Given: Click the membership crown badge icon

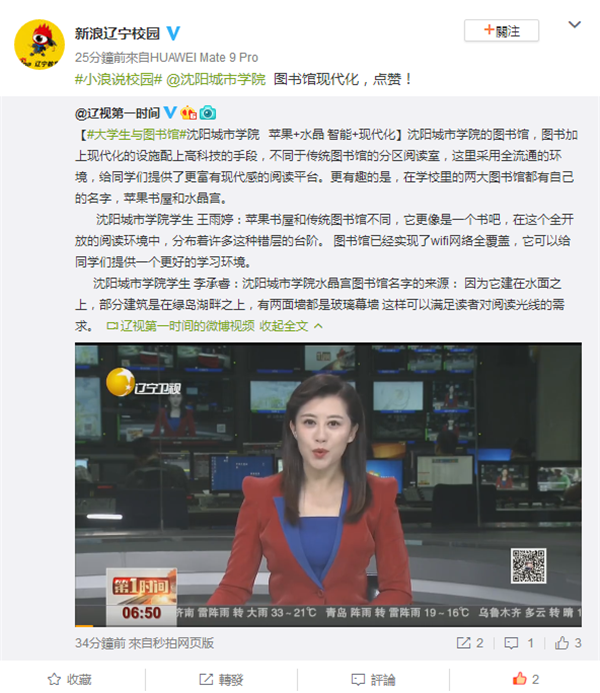Looking at the screenshot, I should point(188,113).
